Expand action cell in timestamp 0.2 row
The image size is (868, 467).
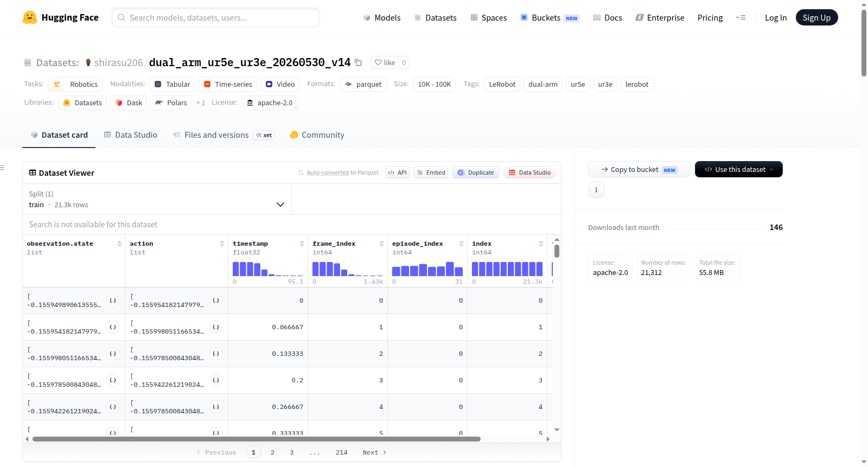coord(216,380)
